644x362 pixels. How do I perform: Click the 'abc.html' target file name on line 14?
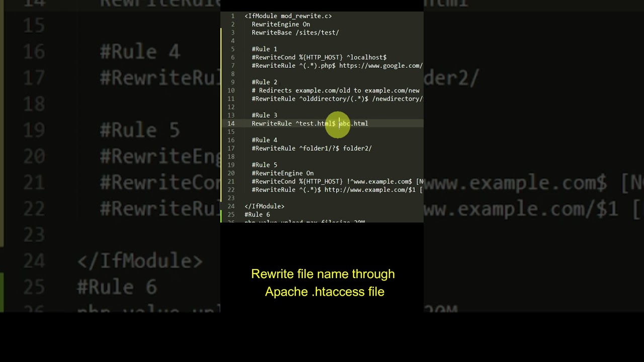pos(354,123)
